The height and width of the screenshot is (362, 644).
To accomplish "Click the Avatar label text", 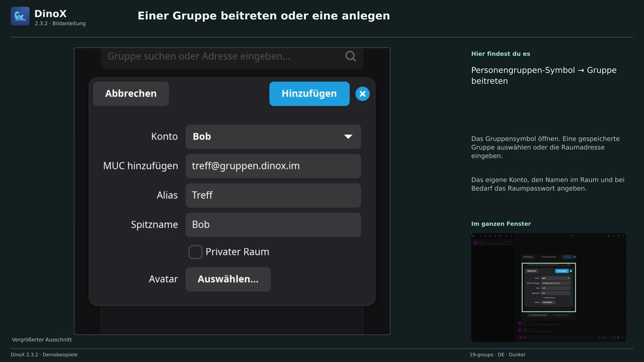I will [164, 279].
